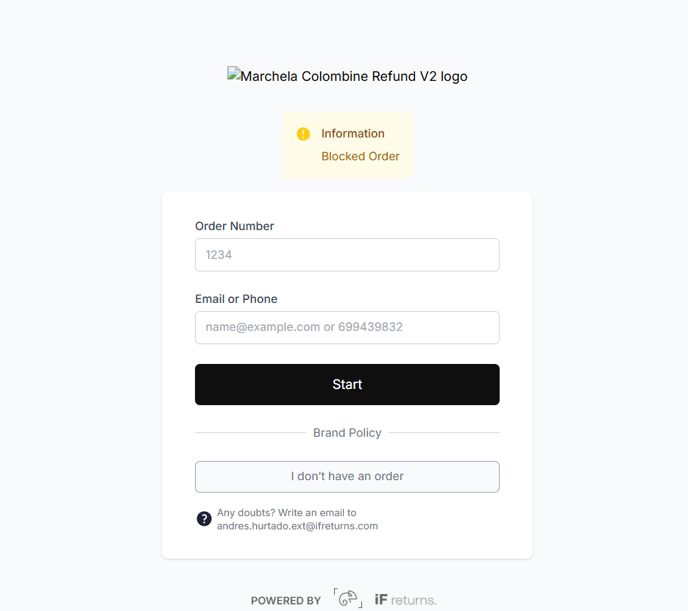Open the Brand Policy link

347,433
